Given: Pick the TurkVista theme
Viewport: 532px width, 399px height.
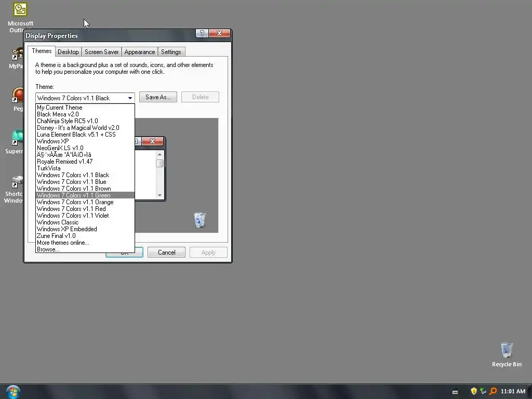Looking at the screenshot, I should (x=85, y=169).
